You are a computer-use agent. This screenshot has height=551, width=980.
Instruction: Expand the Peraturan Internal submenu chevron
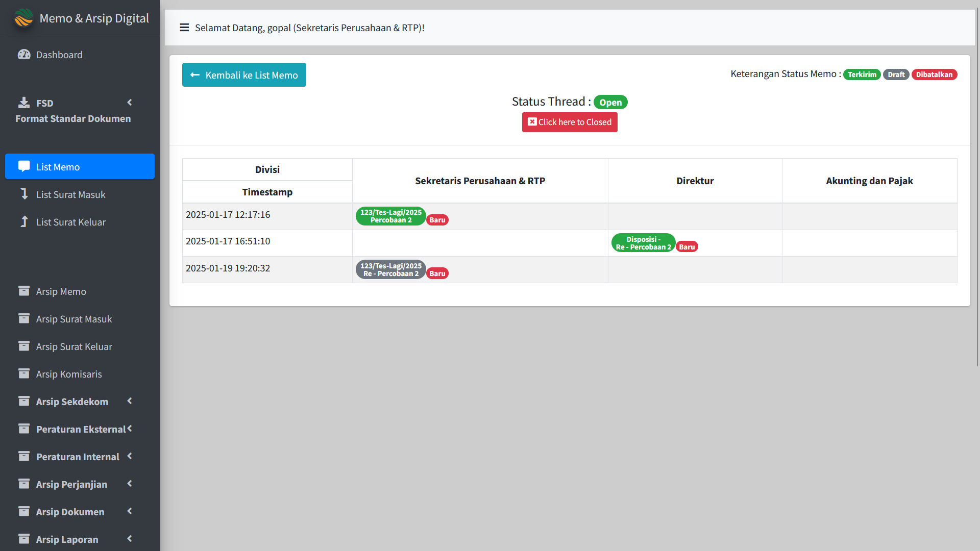(x=130, y=456)
